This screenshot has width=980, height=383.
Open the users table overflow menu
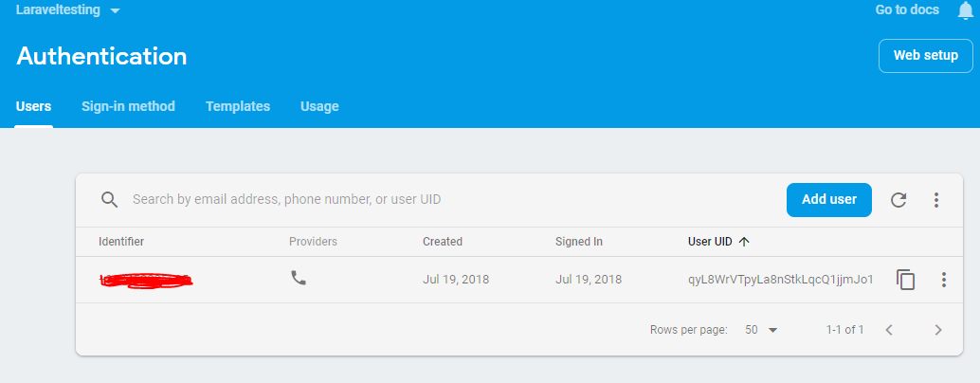click(x=936, y=200)
